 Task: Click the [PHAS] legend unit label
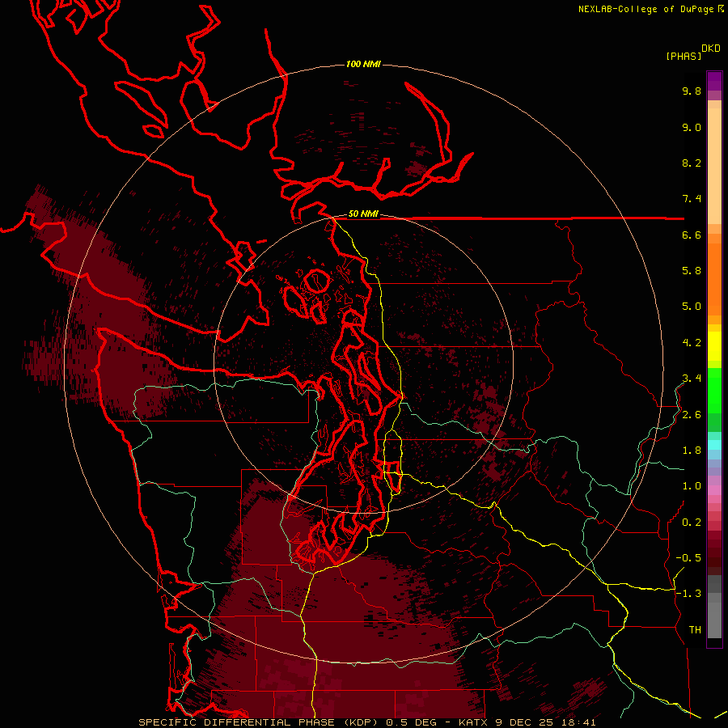684,56
